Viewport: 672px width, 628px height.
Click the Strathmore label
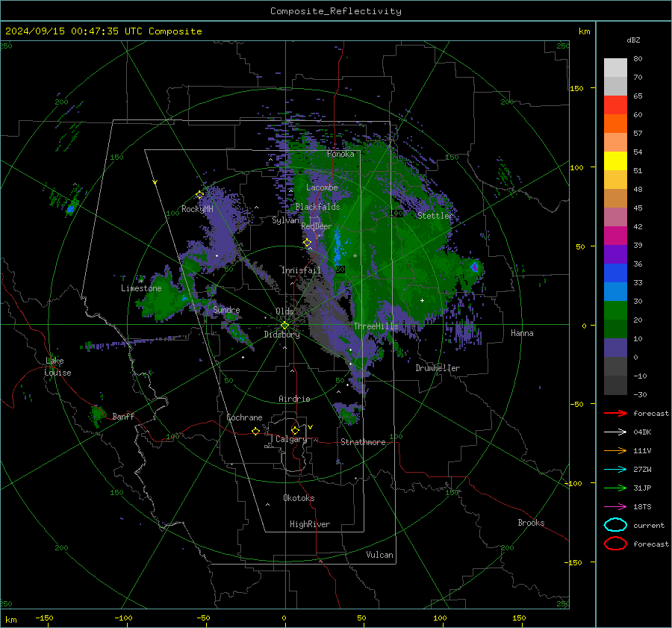pos(363,442)
